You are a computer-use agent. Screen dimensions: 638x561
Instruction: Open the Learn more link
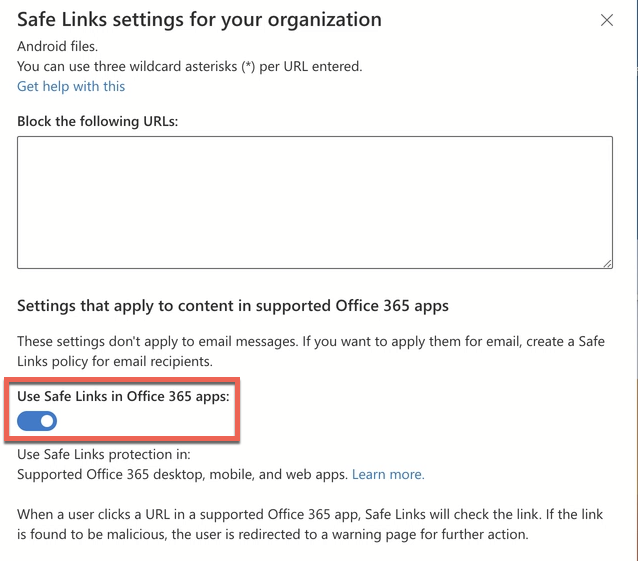(388, 474)
